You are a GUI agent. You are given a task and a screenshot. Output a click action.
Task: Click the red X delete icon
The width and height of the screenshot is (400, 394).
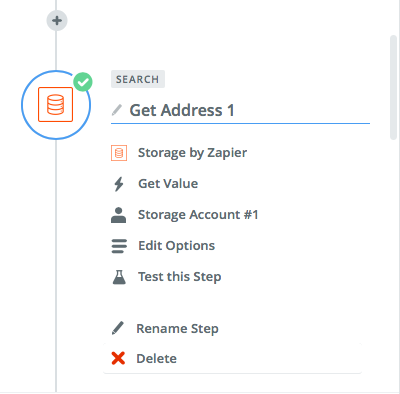pyautogui.click(x=118, y=358)
